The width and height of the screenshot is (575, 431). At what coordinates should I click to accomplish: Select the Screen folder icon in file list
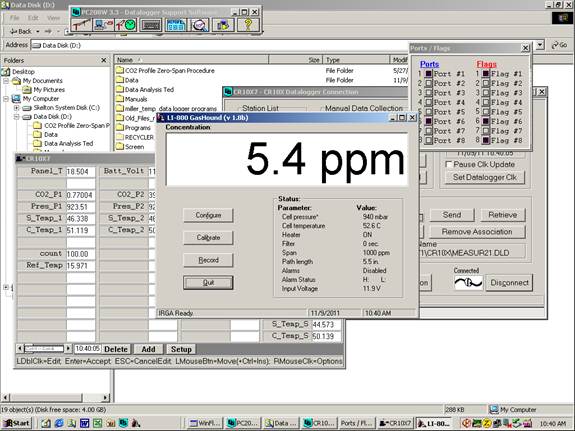click(x=120, y=147)
